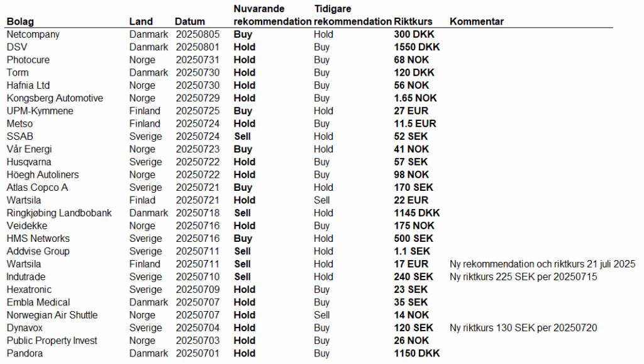Screen dimensions: 644x364
Task: Click Dynavox's comment on 130 SEK
Action: click(523, 327)
